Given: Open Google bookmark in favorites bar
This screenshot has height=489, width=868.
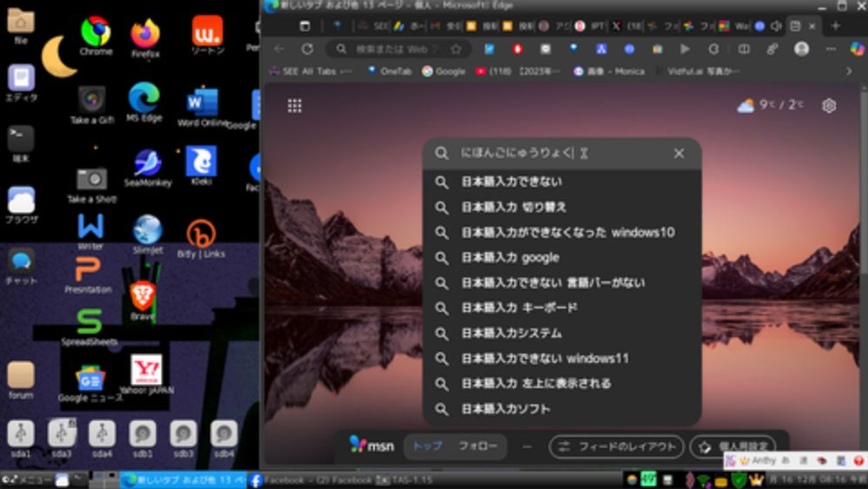Looking at the screenshot, I should (444, 71).
